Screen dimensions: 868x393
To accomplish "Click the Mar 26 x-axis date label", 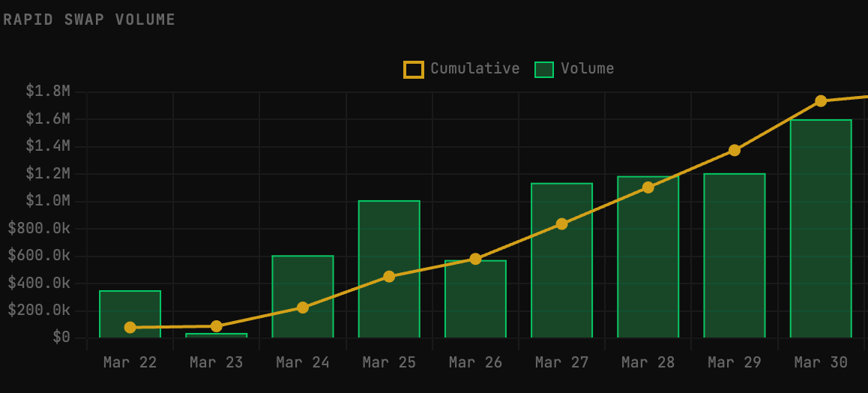I will click(475, 362).
